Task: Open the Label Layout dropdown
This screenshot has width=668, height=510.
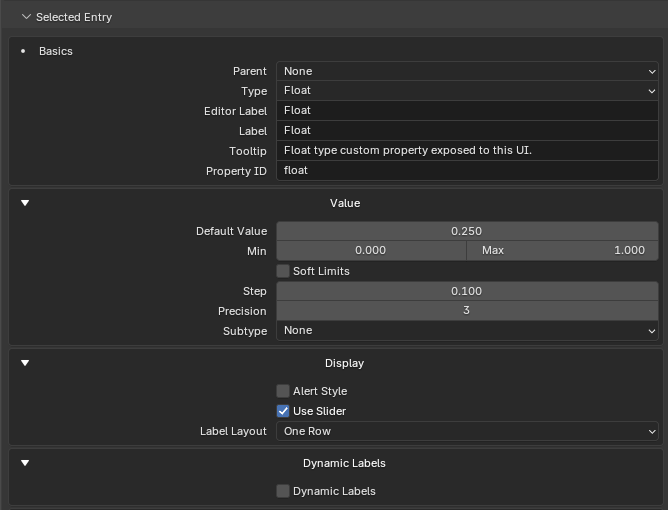Action: pos(467,431)
